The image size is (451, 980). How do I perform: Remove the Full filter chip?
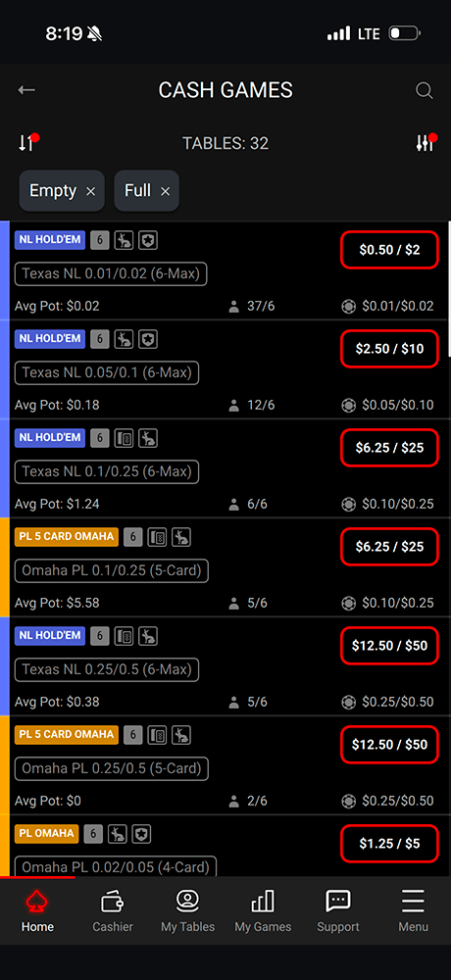coord(165,191)
